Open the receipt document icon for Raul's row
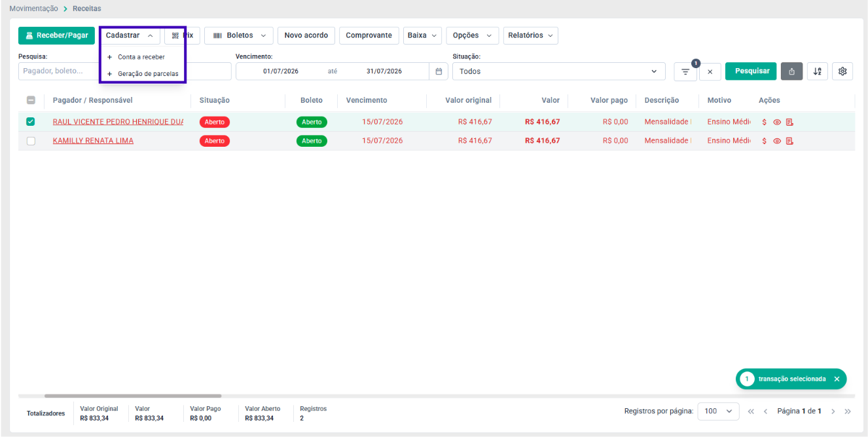The height and width of the screenshot is (437, 868). pos(789,122)
